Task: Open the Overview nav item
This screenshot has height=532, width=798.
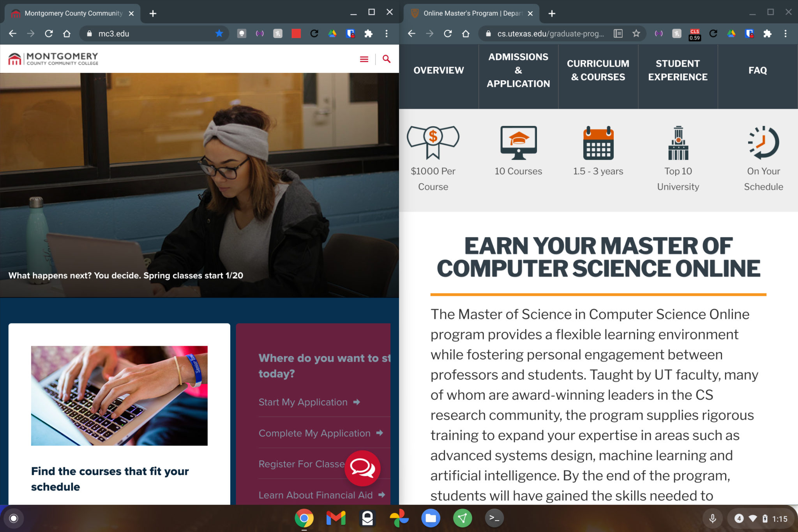Action: [x=439, y=70]
